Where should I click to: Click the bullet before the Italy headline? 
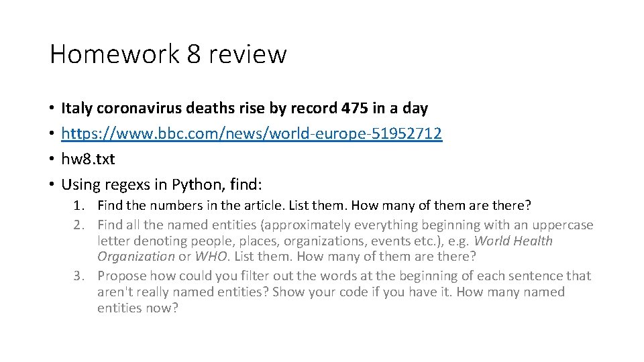[x=52, y=108]
